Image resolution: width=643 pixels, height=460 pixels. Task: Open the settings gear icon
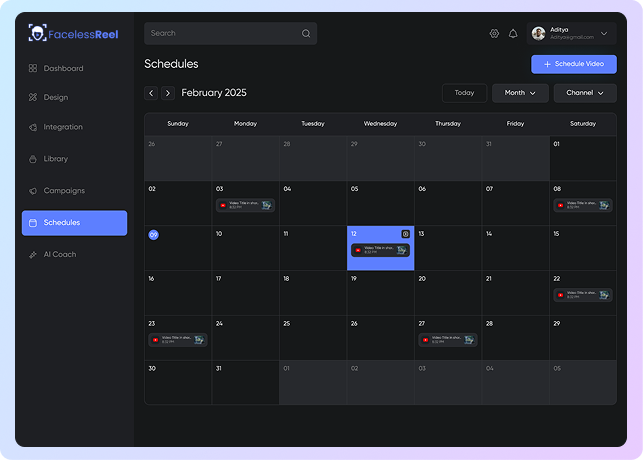pyautogui.click(x=494, y=34)
